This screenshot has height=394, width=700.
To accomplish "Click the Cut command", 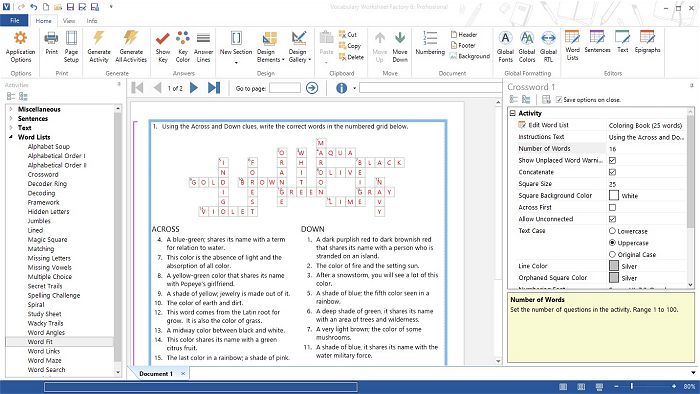I will (347, 34).
